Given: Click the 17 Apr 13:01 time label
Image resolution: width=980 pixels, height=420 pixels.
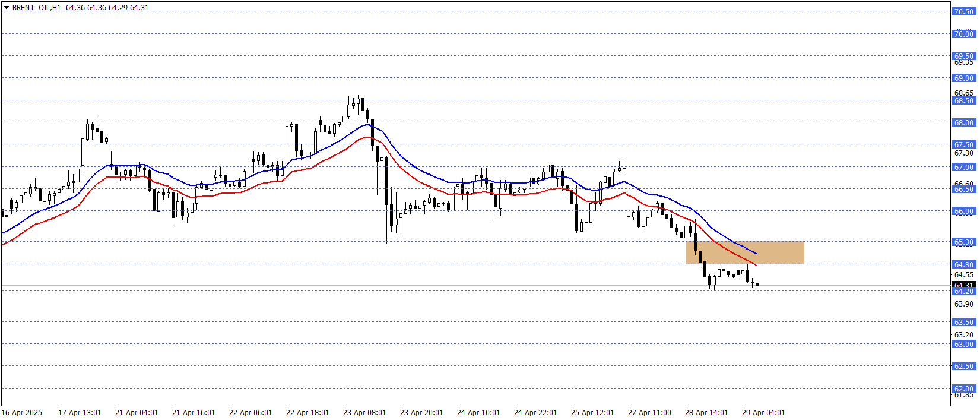Looking at the screenshot, I should (x=80, y=413).
